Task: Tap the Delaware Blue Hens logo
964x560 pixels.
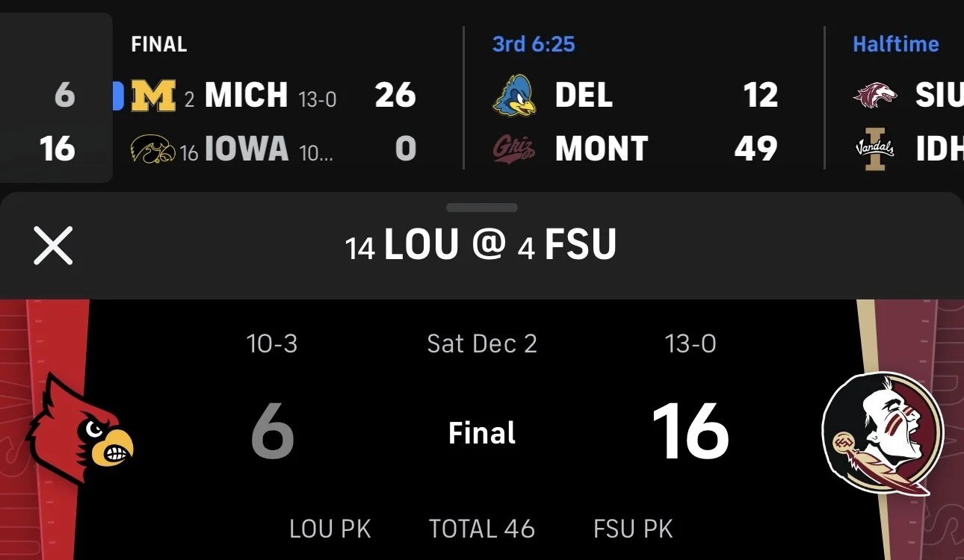Action: [x=514, y=96]
